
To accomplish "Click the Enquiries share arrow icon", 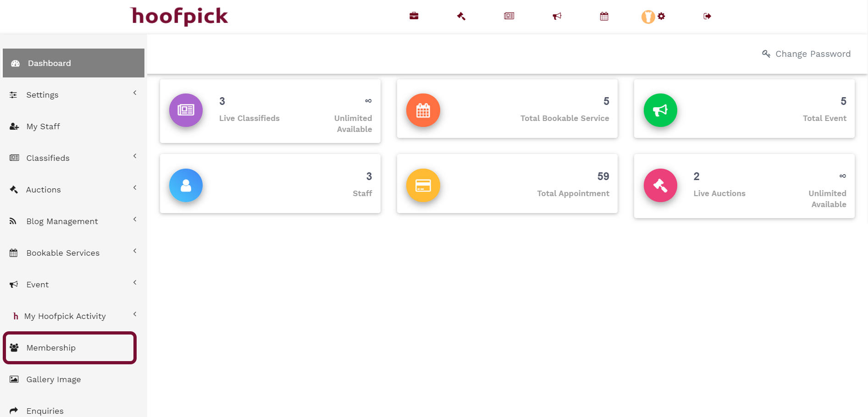I will coord(14,411).
